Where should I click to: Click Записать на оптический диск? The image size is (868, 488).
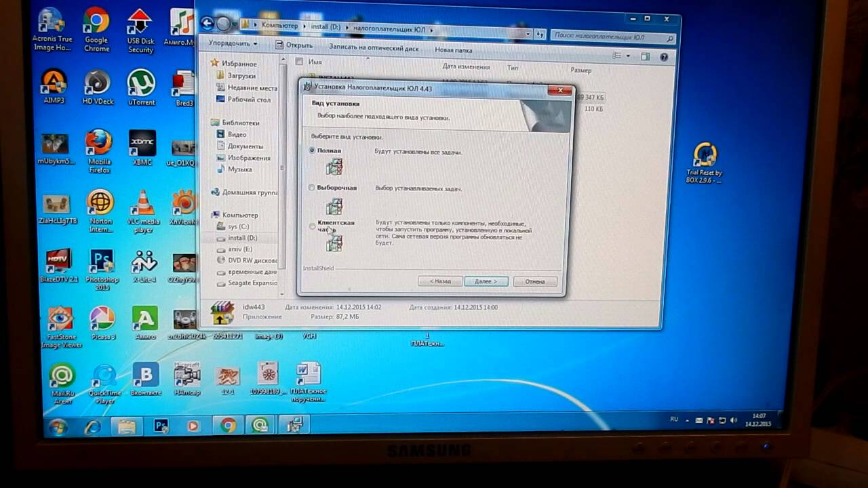click(x=374, y=47)
